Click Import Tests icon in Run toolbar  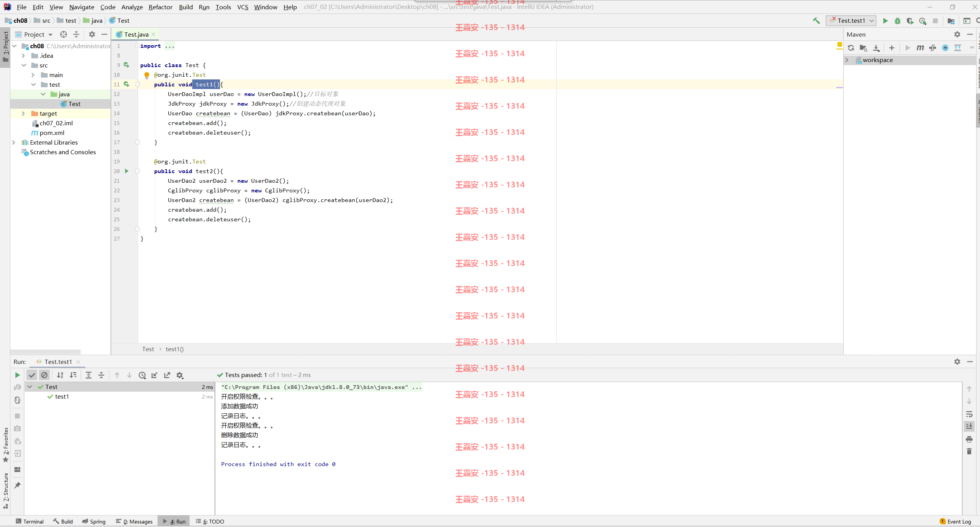click(154, 375)
